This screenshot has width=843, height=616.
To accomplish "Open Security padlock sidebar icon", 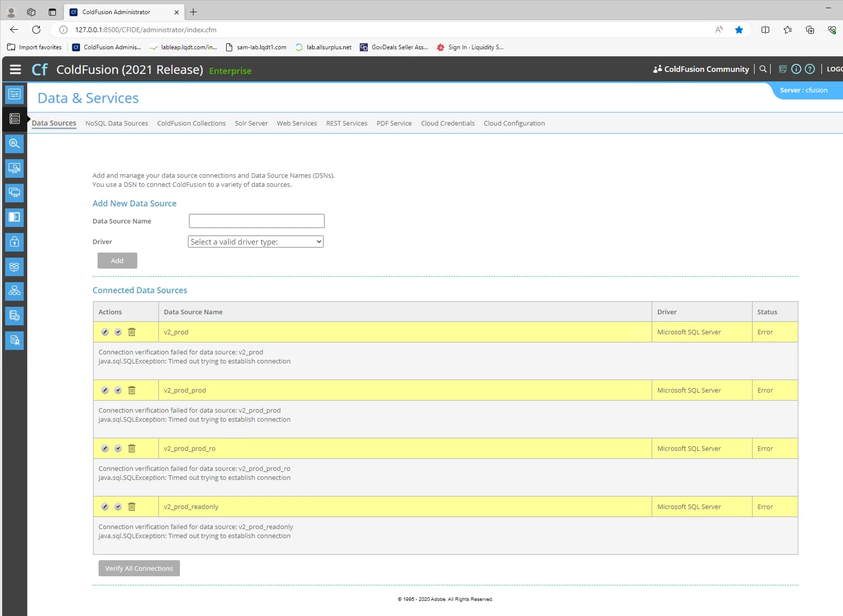I will click(x=15, y=241).
